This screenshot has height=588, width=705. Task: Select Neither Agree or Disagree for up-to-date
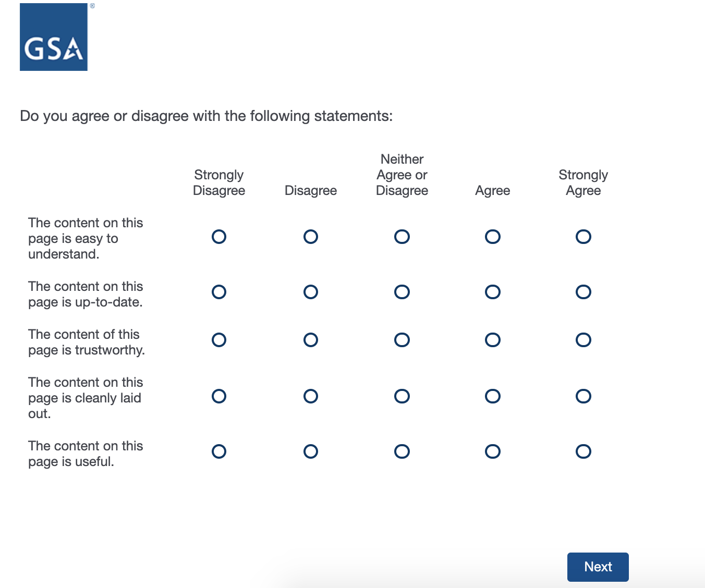click(x=402, y=292)
